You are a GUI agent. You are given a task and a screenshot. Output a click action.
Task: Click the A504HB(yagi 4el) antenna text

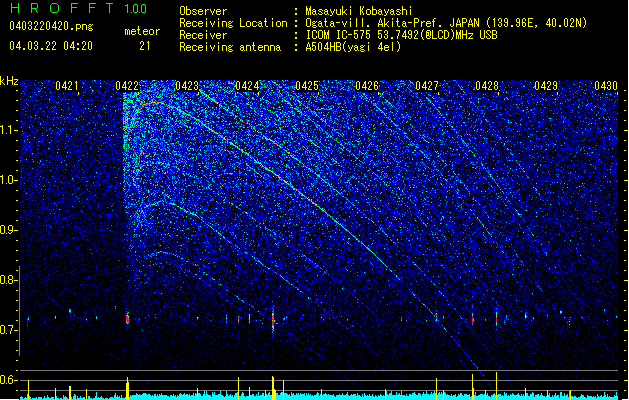353,47
